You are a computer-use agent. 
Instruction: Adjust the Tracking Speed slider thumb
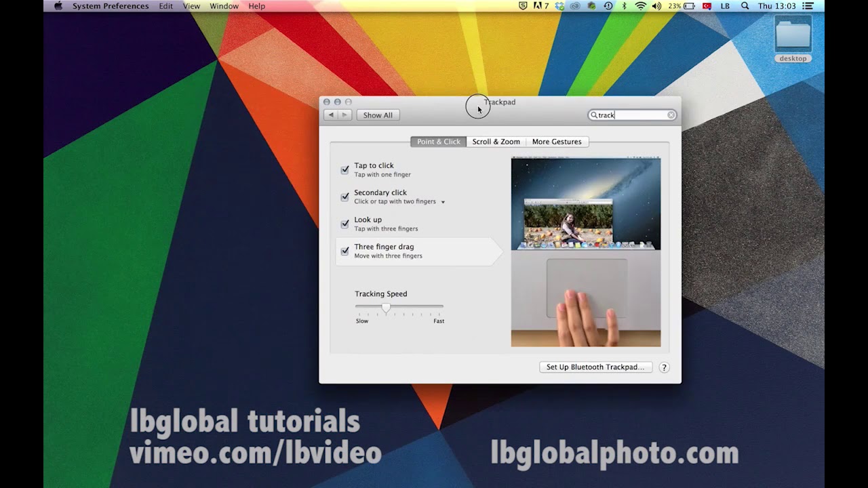386,308
